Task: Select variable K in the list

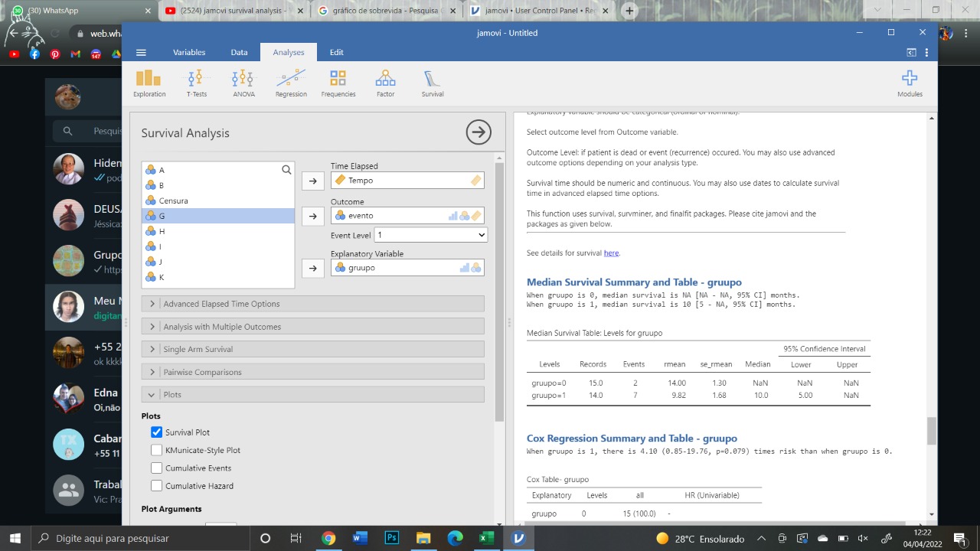Action: [x=218, y=277]
